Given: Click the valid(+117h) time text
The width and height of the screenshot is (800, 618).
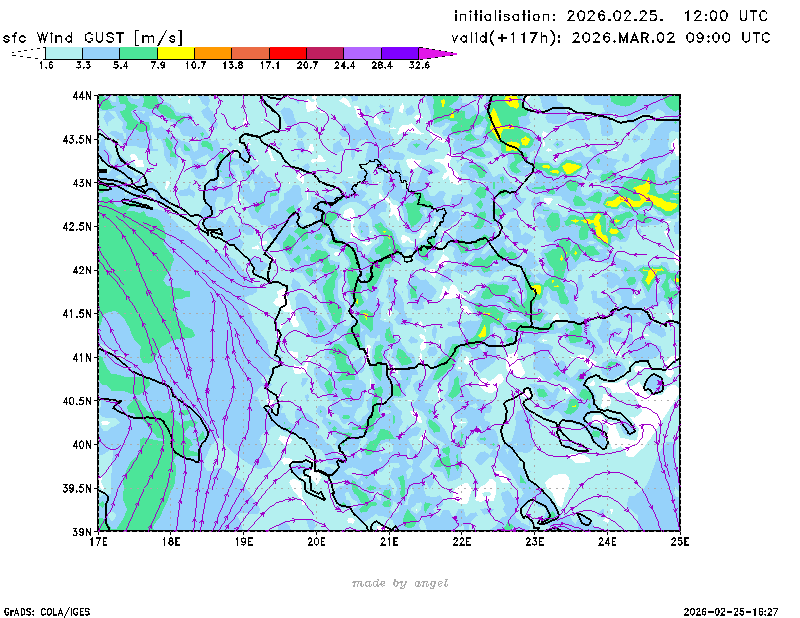Looking at the screenshot, I should coord(611,37).
